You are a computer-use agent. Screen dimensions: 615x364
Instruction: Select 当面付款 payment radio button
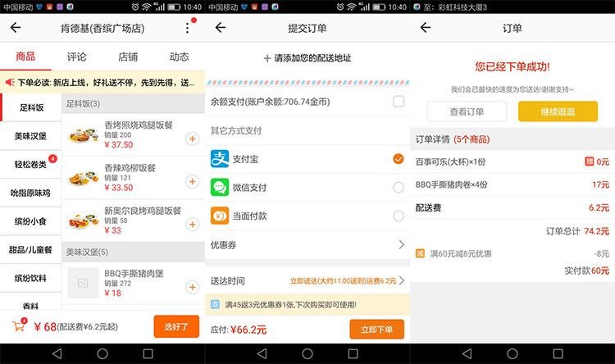399,216
